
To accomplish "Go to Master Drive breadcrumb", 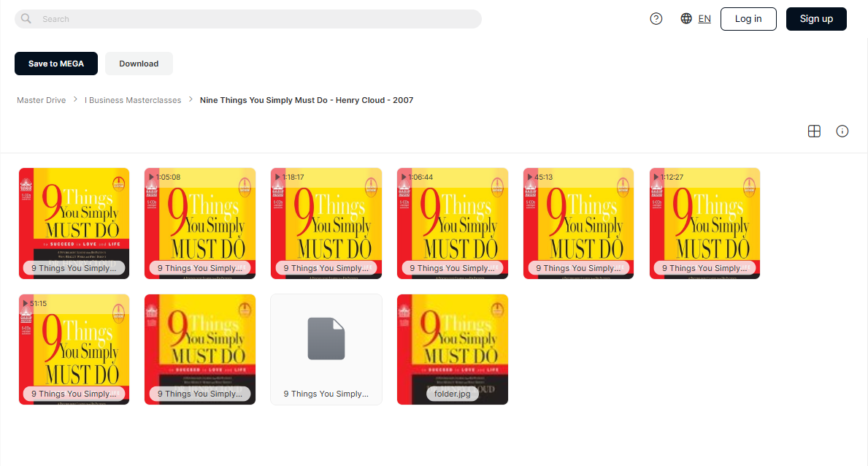I will [x=42, y=100].
